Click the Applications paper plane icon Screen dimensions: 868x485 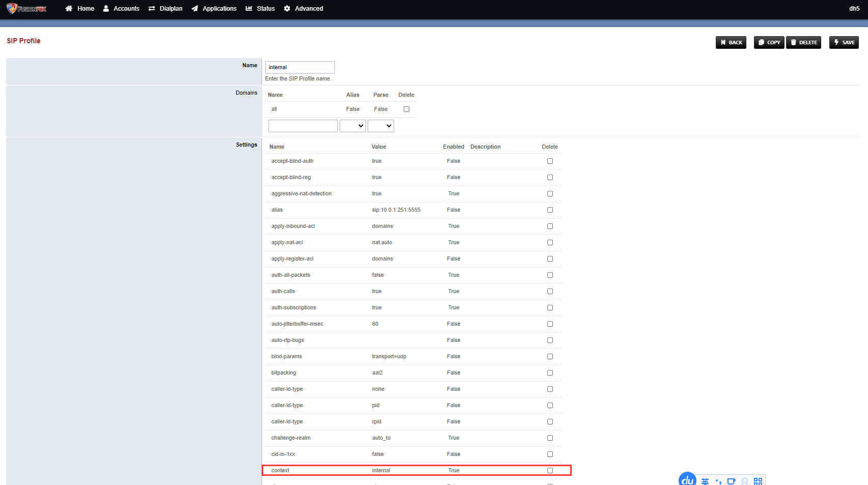click(x=194, y=9)
